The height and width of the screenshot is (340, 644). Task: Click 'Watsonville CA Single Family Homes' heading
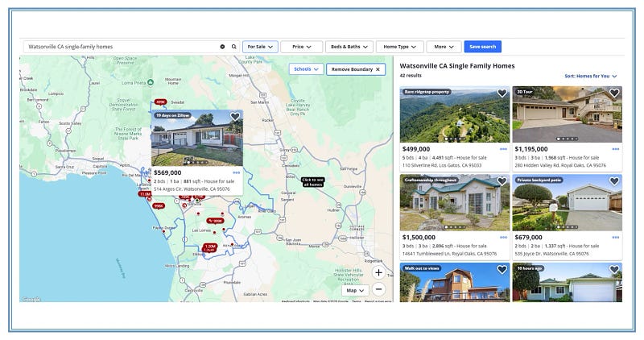457,66
